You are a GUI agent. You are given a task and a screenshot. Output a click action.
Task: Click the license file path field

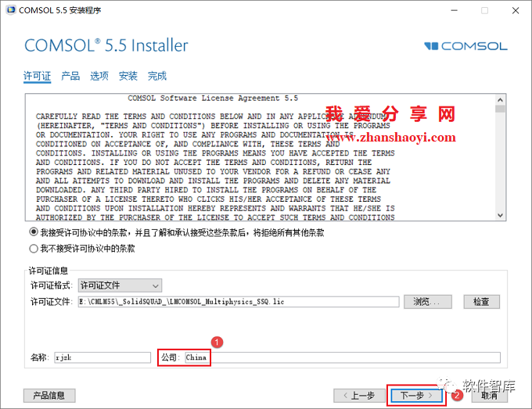tap(239, 302)
